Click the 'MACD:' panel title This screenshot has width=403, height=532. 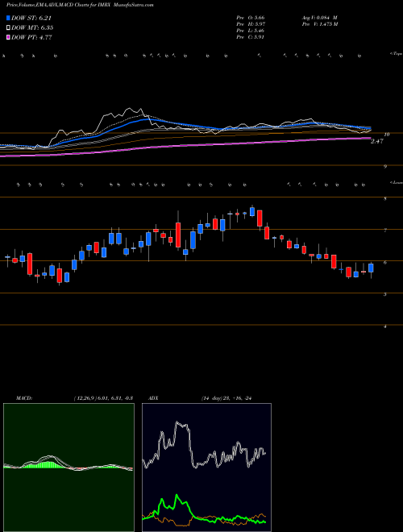(24, 398)
